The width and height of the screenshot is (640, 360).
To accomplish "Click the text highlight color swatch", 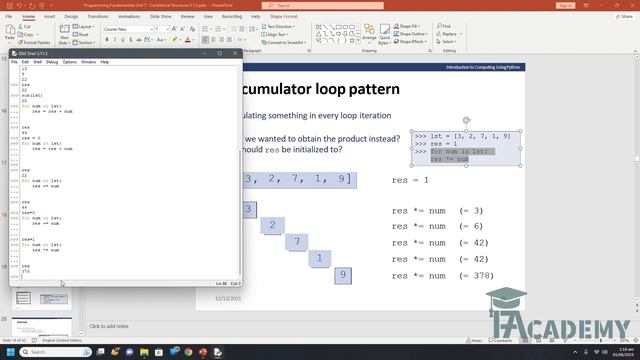I will pyautogui.click(x=175, y=40).
